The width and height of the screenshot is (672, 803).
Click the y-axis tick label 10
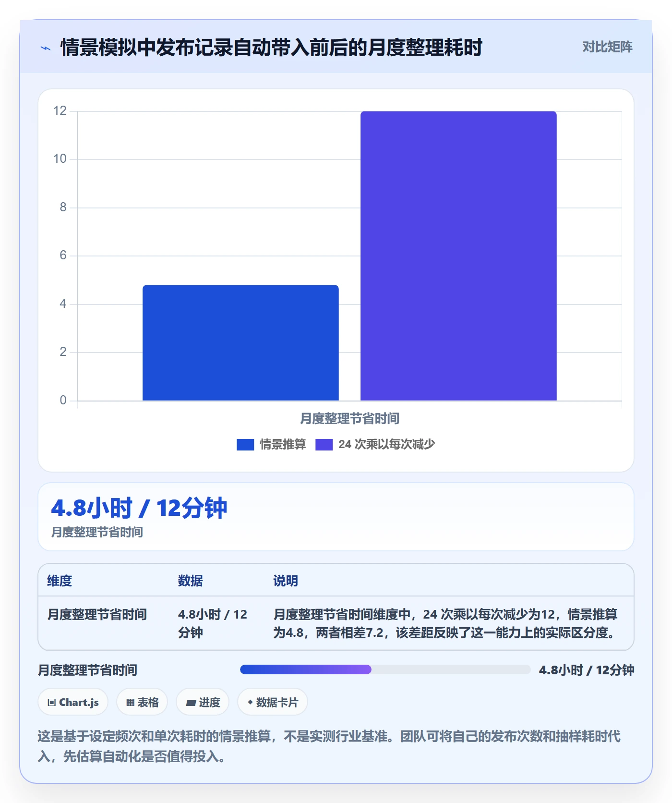coord(60,159)
